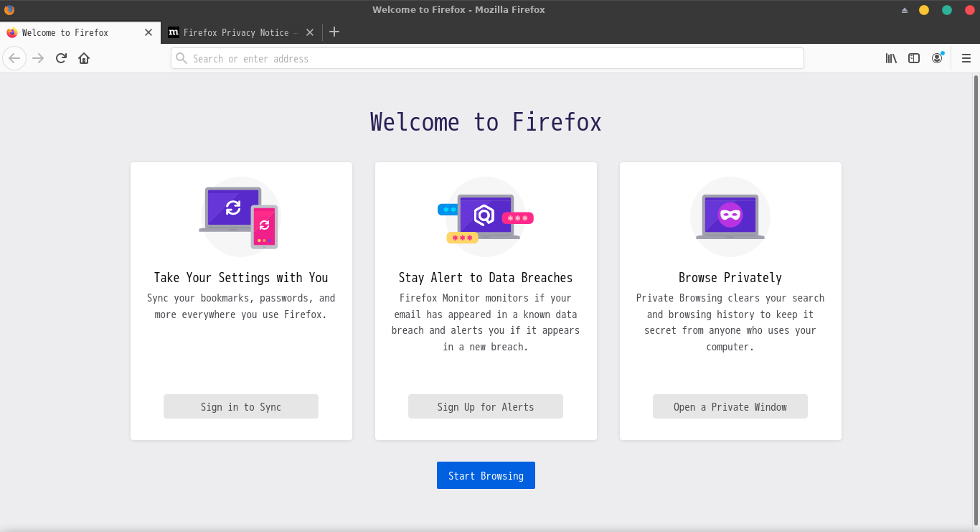
Task: Switch to Firefox Privacy Notice tab
Action: point(242,32)
